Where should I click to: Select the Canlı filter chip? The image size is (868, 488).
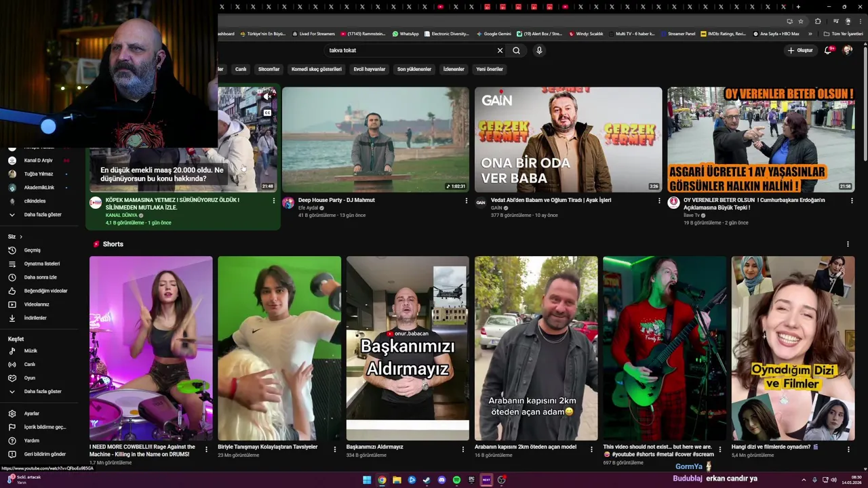pos(240,69)
